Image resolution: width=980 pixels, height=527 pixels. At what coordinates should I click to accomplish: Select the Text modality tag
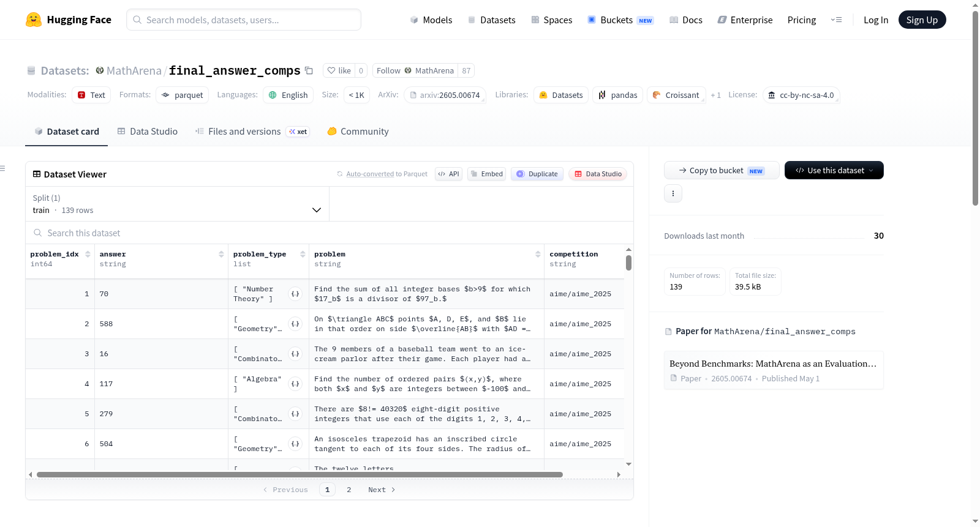click(x=91, y=95)
